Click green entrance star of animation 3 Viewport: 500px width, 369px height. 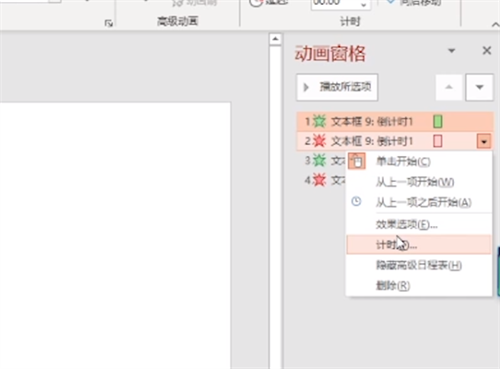pyautogui.click(x=319, y=161)
